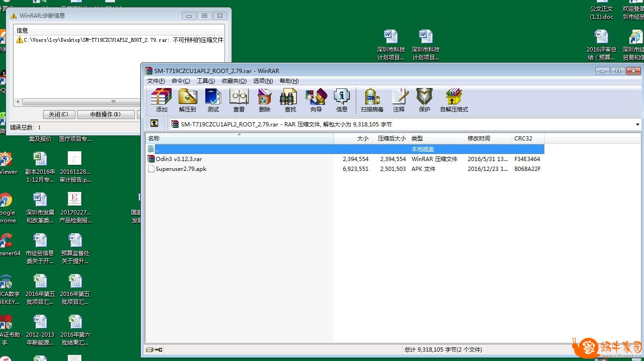
Task: Sort file list by 大小 column
Action: point(352,139)
